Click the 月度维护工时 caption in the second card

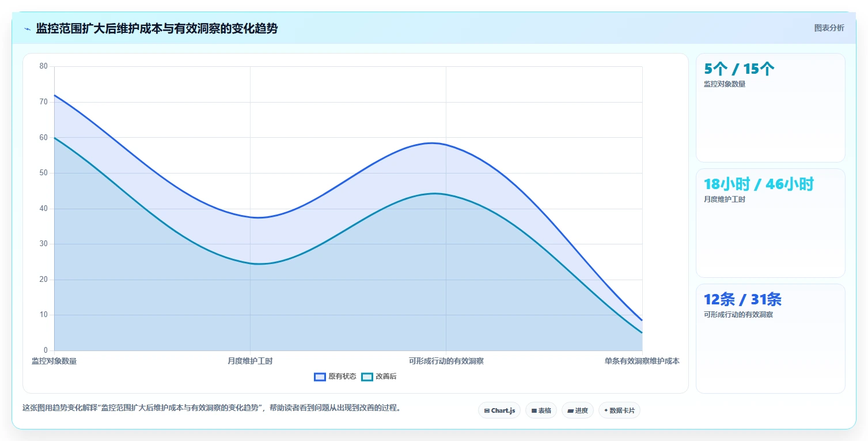[x=725, y=199]
